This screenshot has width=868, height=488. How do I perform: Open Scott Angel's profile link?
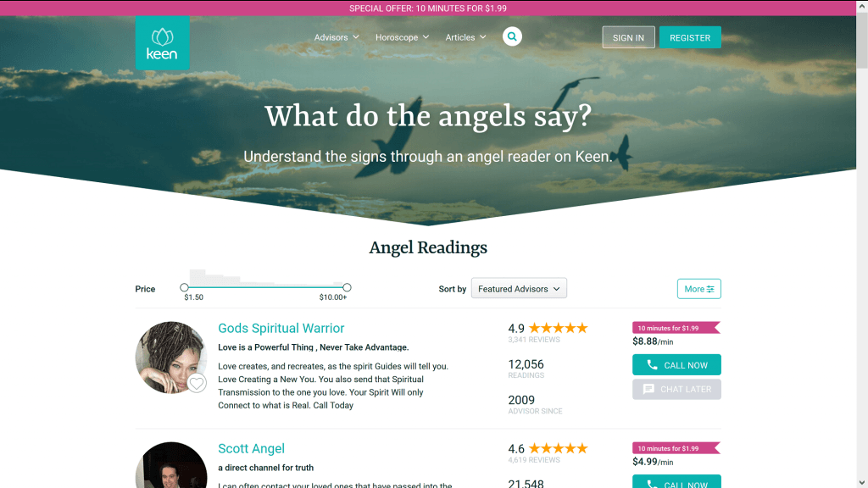[251, 448]
